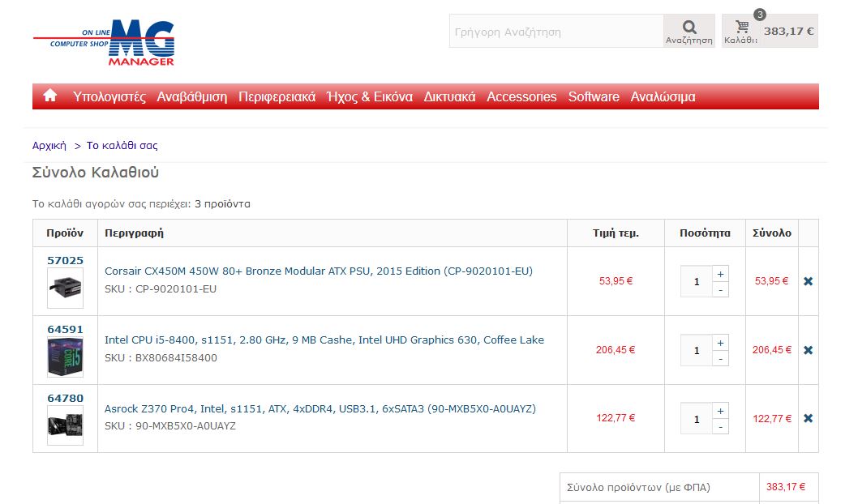Click Asrock unit price 122,77 €
This screenshot has width=858, height=504.
[616, 418]
